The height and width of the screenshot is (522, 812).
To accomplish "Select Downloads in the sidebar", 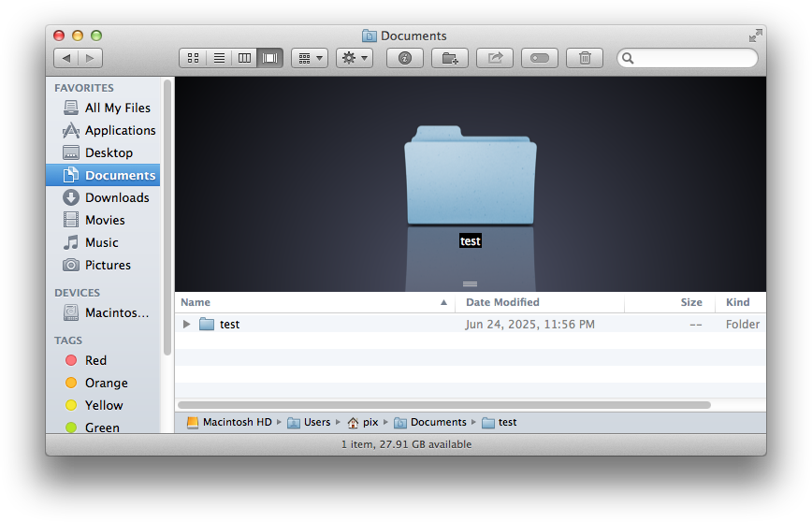I will coord(116,197).
